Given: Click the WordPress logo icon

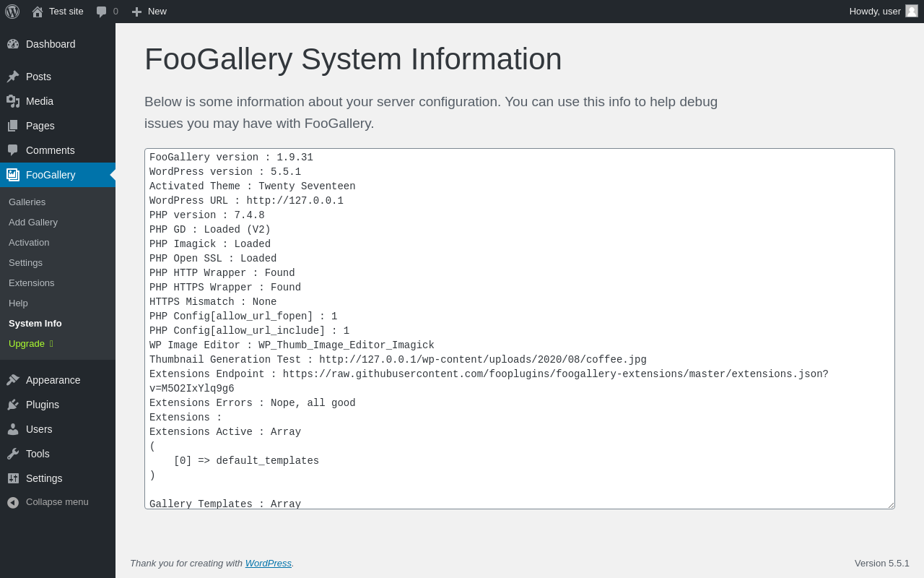Looking at the screenshot, I should [12, 12].
